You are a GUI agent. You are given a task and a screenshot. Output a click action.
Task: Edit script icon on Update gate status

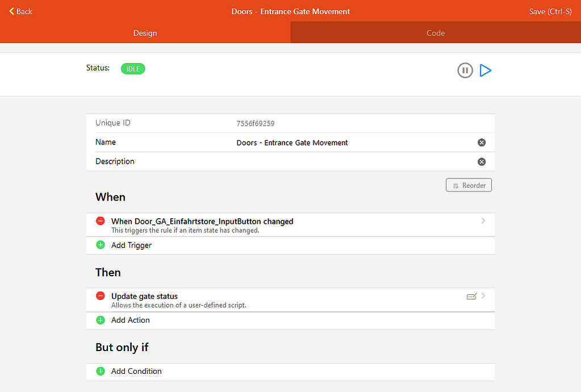[x=471, y=296]
